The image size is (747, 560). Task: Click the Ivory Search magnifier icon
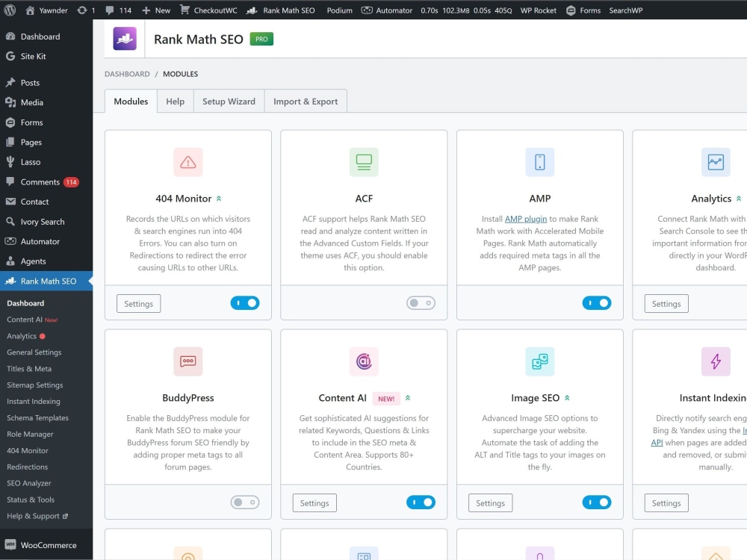(10, 222)
